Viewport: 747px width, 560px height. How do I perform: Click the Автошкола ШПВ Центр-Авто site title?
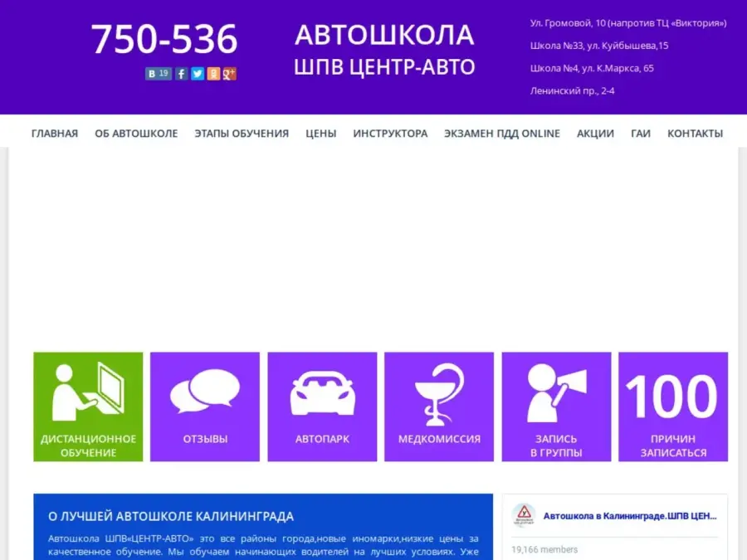point(384,50)
